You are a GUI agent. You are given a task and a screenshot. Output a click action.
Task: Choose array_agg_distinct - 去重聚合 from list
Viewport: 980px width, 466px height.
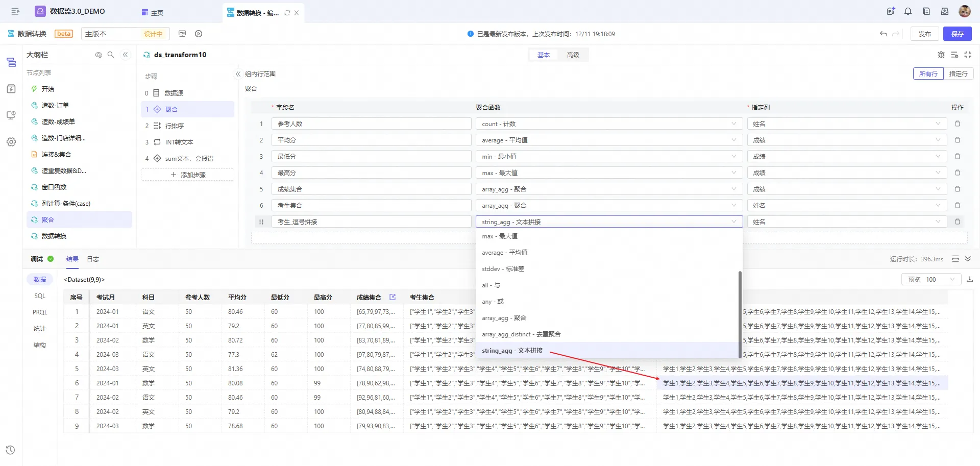coord(521,334)
